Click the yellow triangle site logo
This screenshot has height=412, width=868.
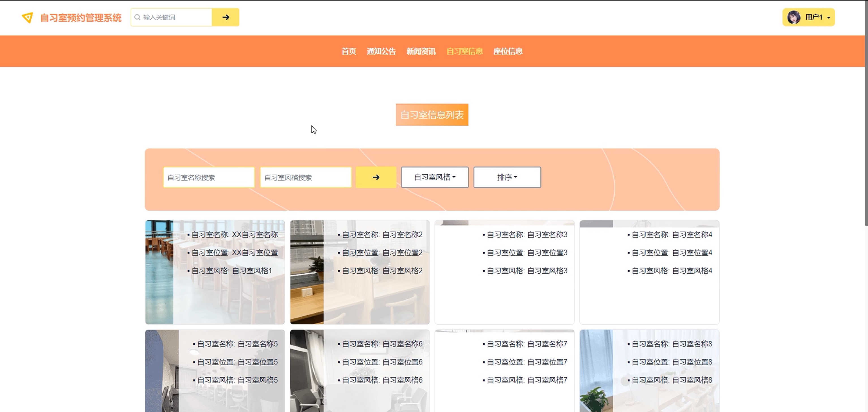click(x=27, y=17)
